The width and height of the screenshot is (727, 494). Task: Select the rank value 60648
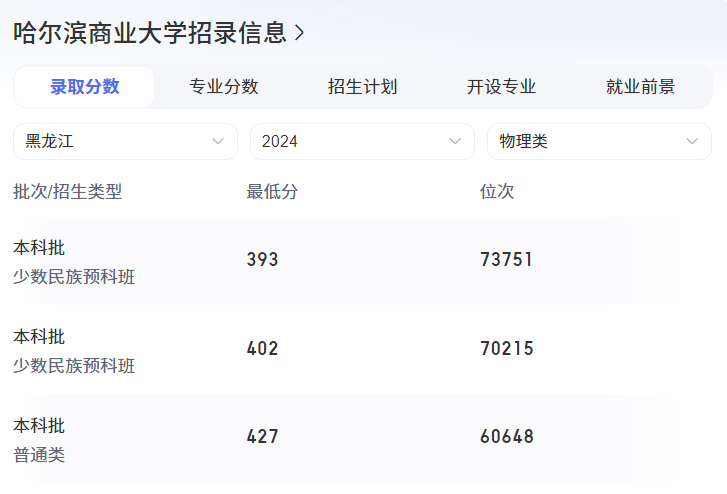507,437
